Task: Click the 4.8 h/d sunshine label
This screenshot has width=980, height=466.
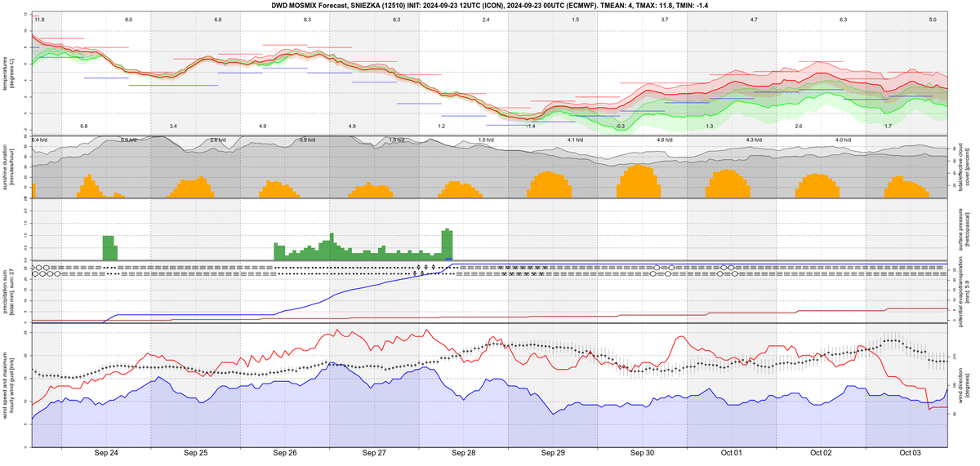Action: [x=665, y=140]
